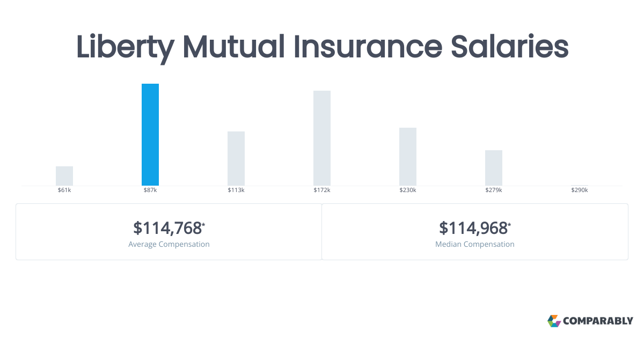Screen dimensions: 644x338
Task: Click the $230k axis label
Action: click(x=408, y=190)
